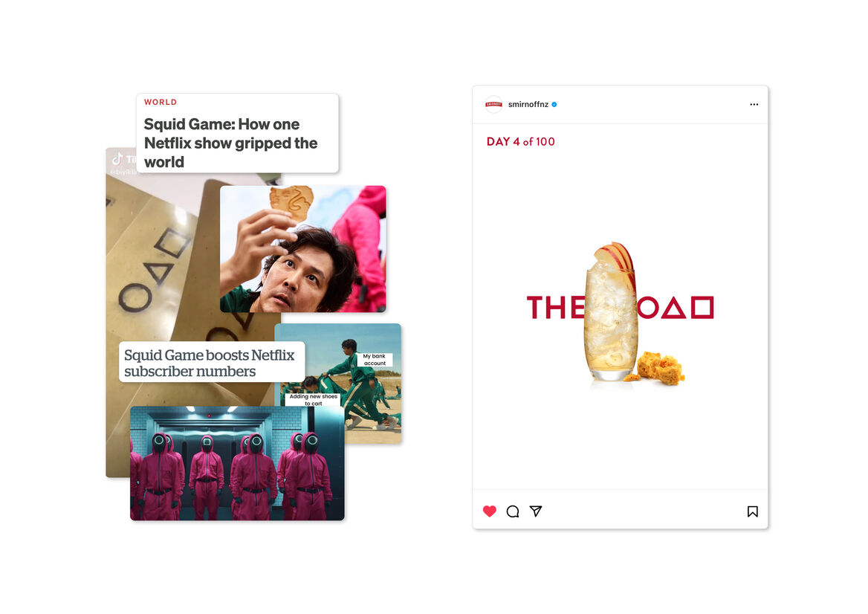Open the 'Squid Game: How one Netflix show' headline
868x614 pixels.
[x=230, y=143]
